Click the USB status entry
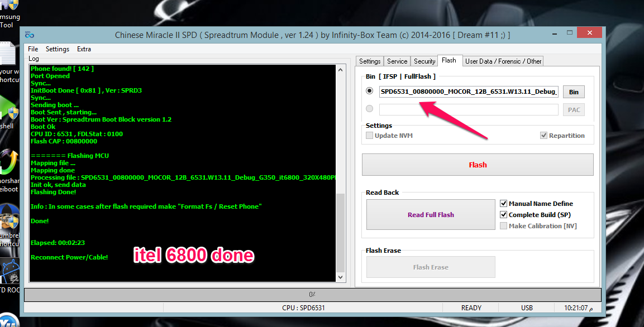Viewport: 644px width, 327px height. (x=527, y=307)
